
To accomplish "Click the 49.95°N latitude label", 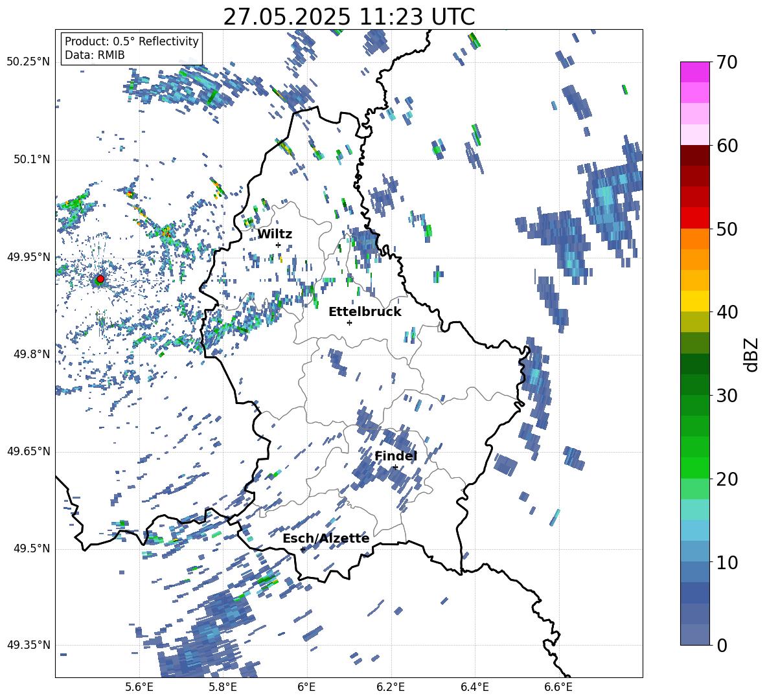I will pos(29,256).
